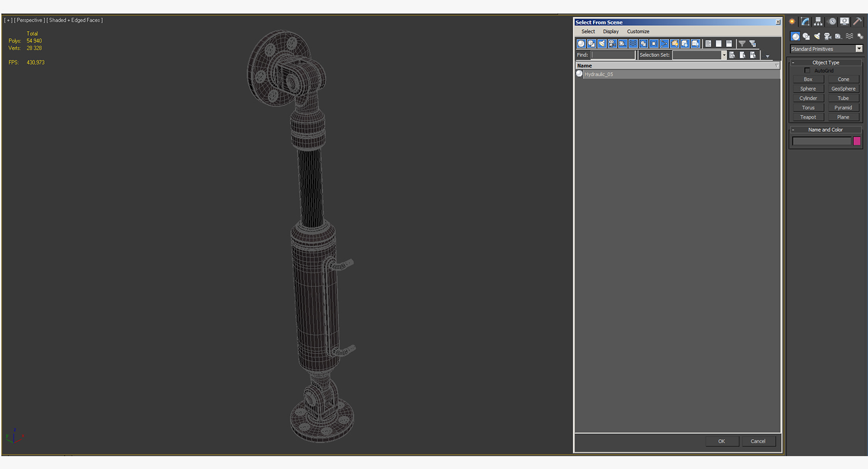Enable the AutoGrid checkbox

[808, 70]
